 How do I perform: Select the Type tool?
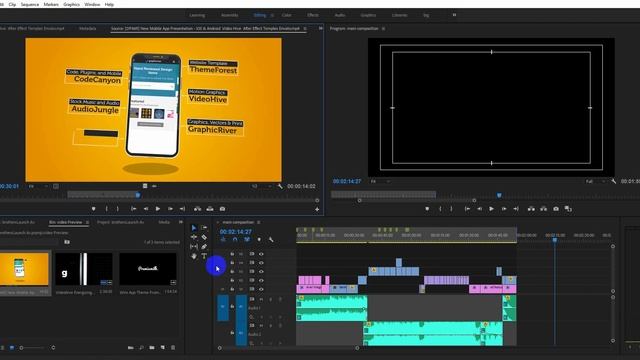click(x=204, y=256)
